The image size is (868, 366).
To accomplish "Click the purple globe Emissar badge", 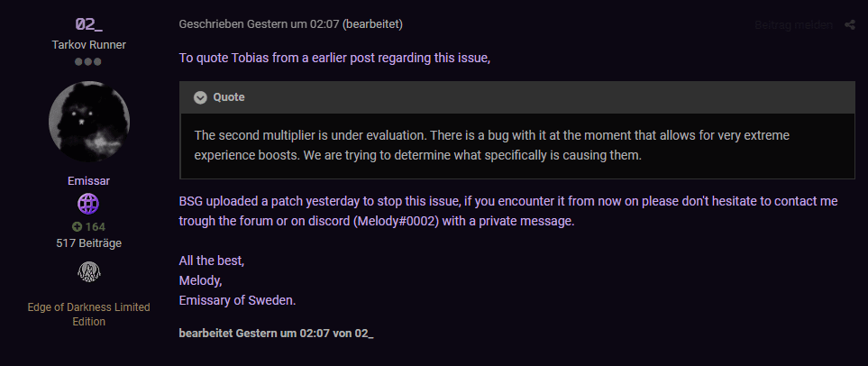I will tap(88, 204).
